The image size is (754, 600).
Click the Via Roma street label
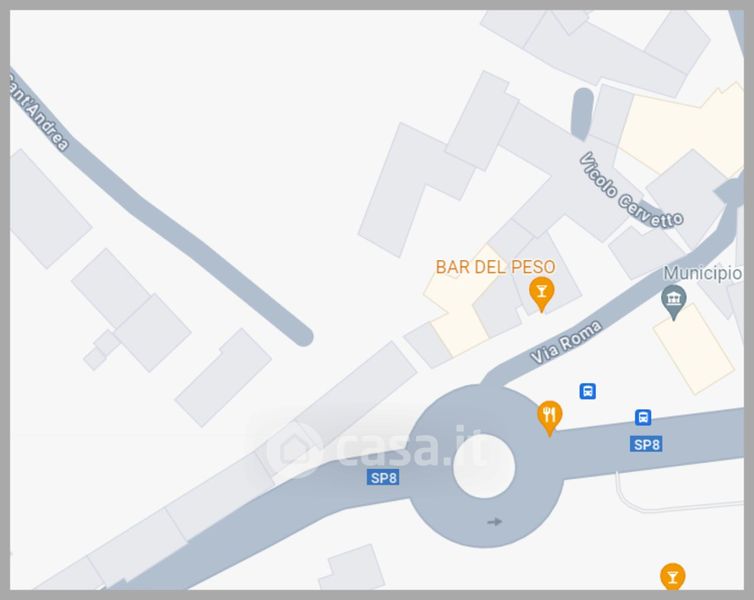[x=566, y=342]
